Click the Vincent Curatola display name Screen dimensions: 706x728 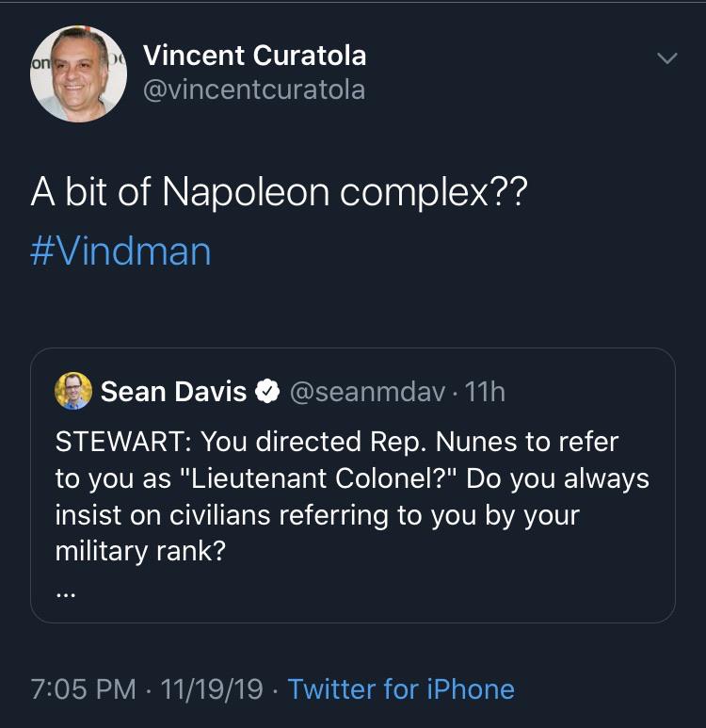click(254, 56)
